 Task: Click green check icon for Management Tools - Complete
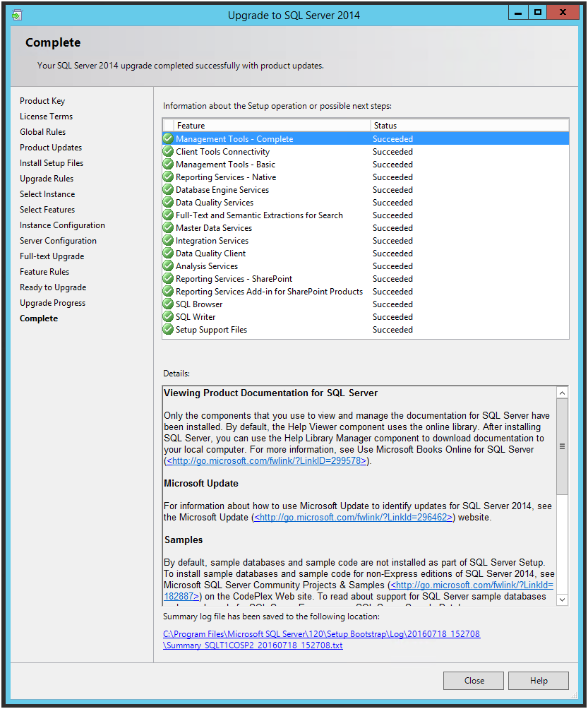(168, 138)
